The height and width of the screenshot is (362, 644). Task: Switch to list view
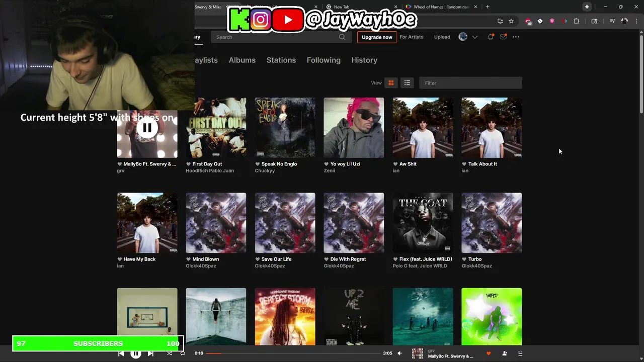[x=407, y=83]
